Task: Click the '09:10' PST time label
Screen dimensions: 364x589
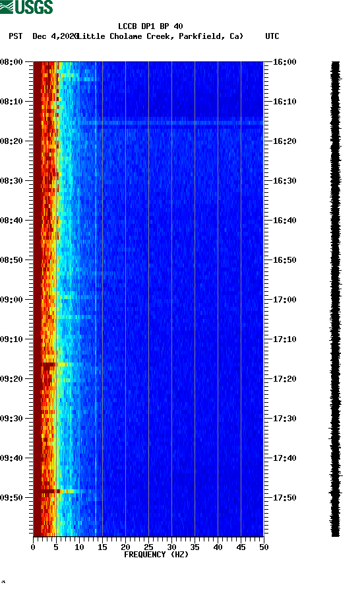Action: pos(11,339)
